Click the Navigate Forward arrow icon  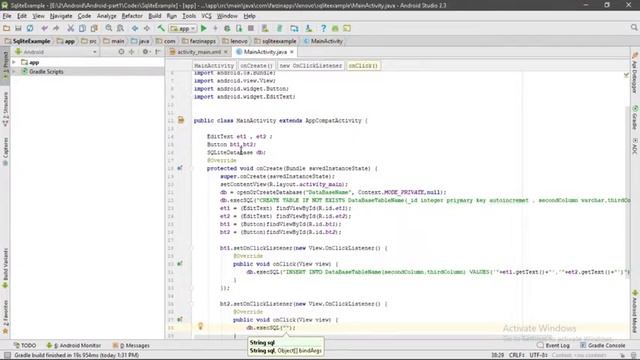click(x=147, y=29)
